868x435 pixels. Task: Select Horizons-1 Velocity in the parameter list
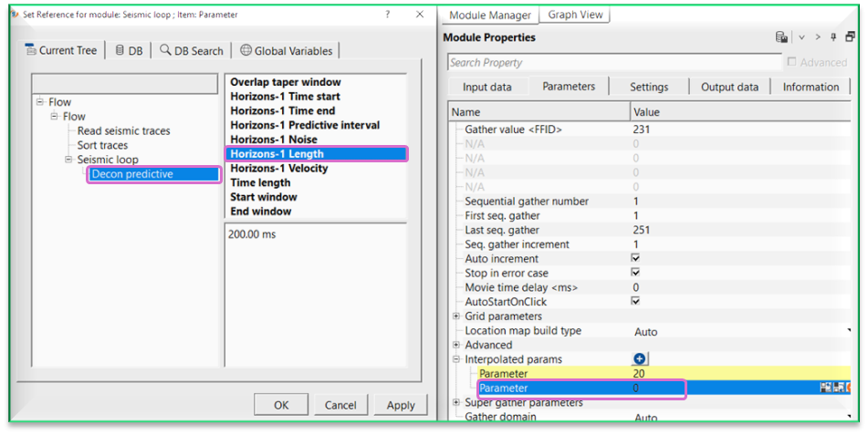click(x=278, y=169)
